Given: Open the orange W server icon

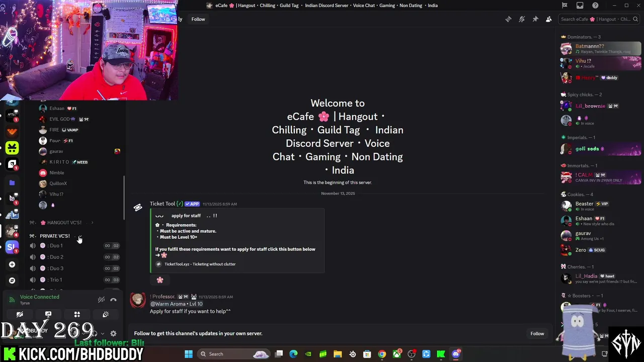Looking at the screenshot, I should pos(12,131).
